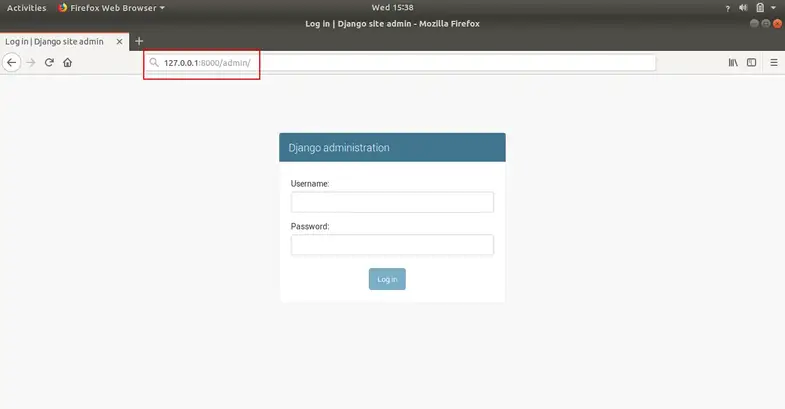
Task: Click the Log in button
Action: click(x=387, y=279)
